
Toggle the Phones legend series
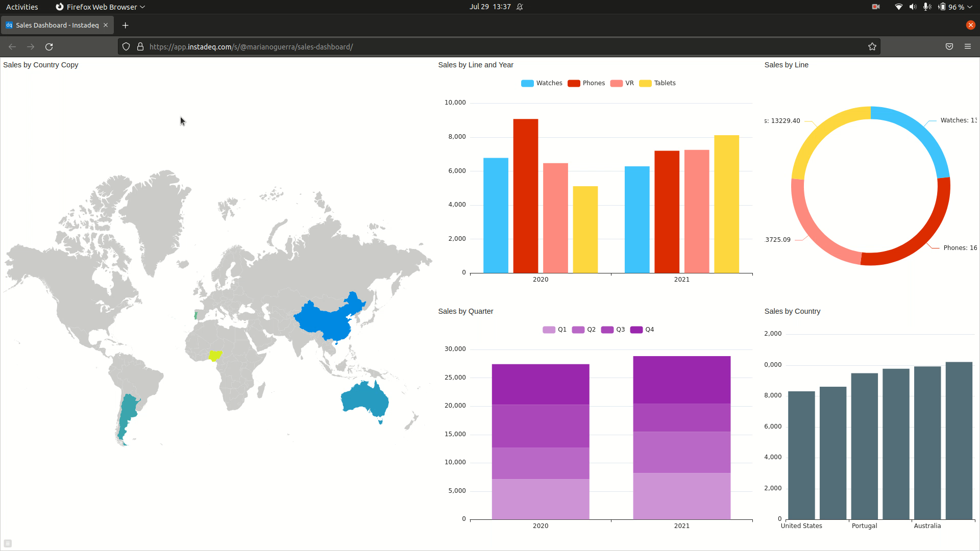[x=586, y=83]
